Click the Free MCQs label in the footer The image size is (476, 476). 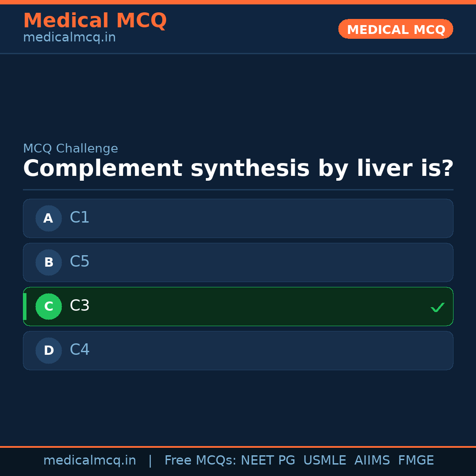[200, 461]
